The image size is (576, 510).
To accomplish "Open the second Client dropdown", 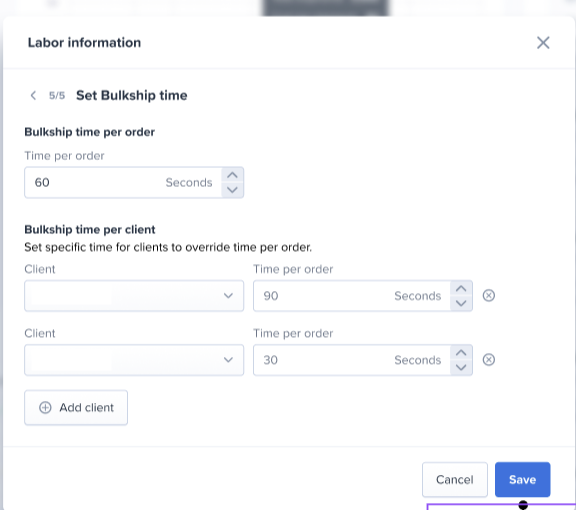I will [134, 360].
